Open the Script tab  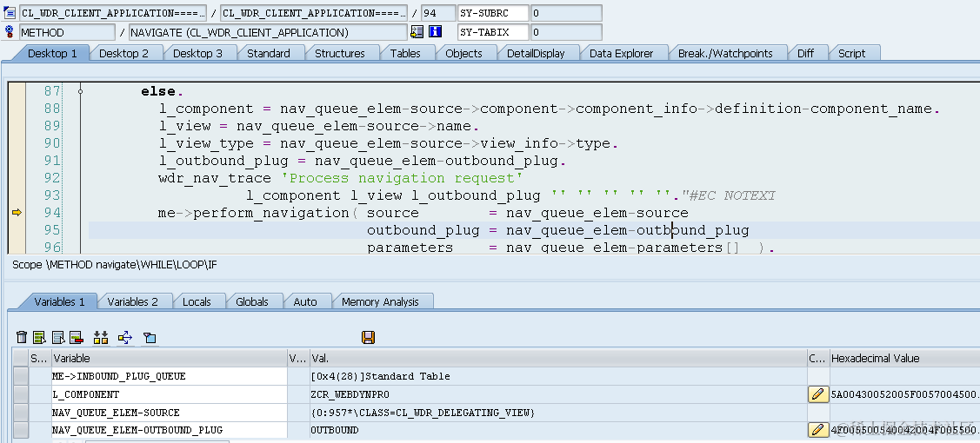(851, 54)
